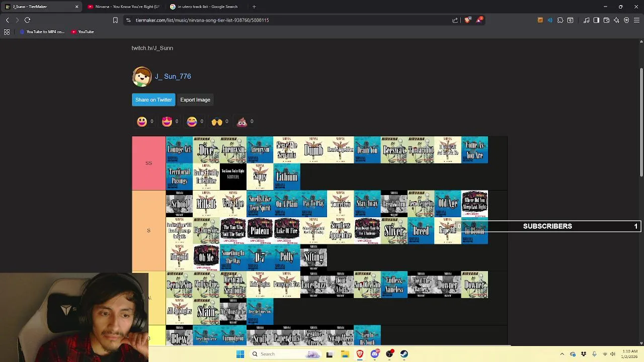Viewport: 644px width, 362px height.
Task: Open Steam from the taskbar
Action: coord(404,354)
